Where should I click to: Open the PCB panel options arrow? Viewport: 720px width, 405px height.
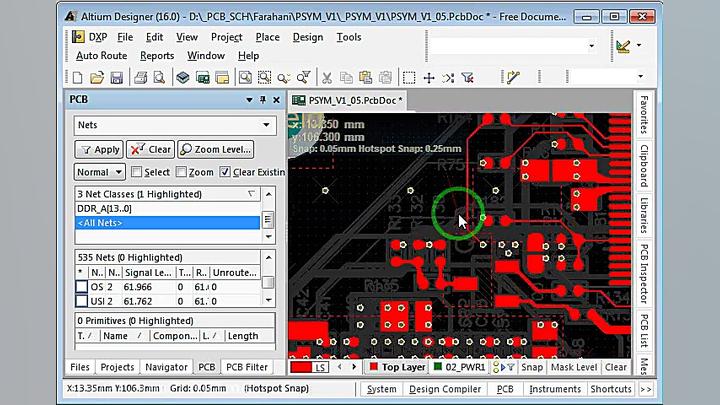tap(249, 100)
